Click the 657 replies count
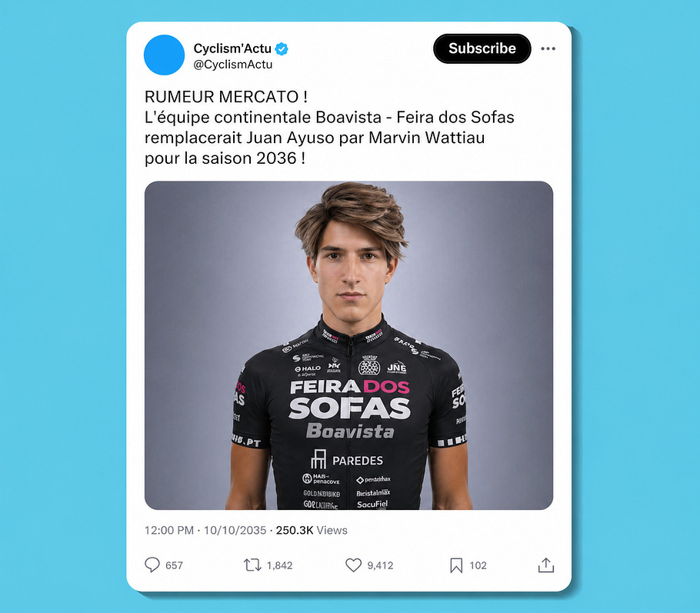Viewport: 700px width, 613px height. coord(174,565)
